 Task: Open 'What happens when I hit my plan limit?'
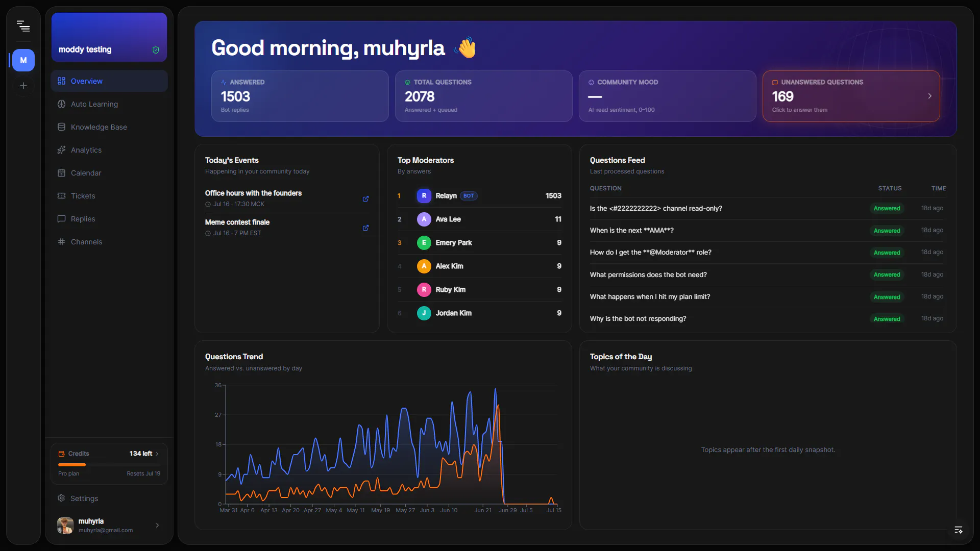650,296
